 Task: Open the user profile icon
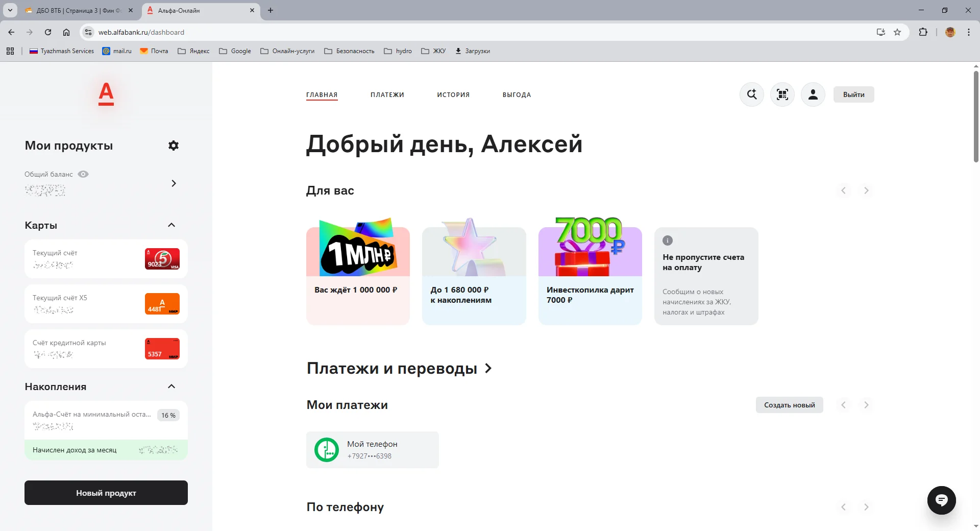[x=813, y=94]
